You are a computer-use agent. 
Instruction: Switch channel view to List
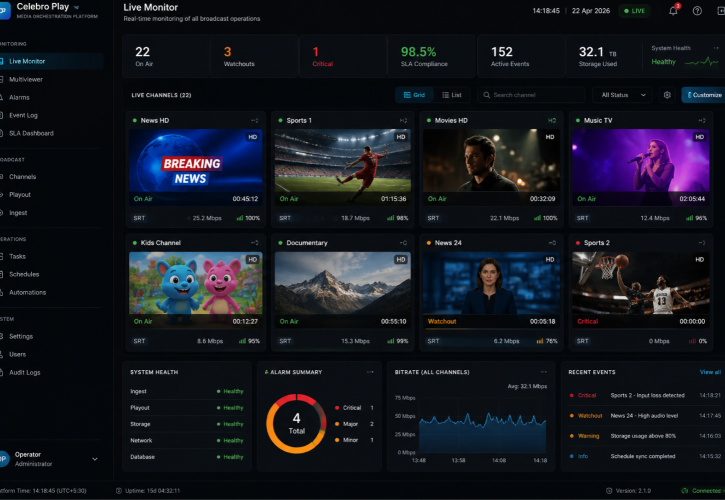tap(452, 95)
